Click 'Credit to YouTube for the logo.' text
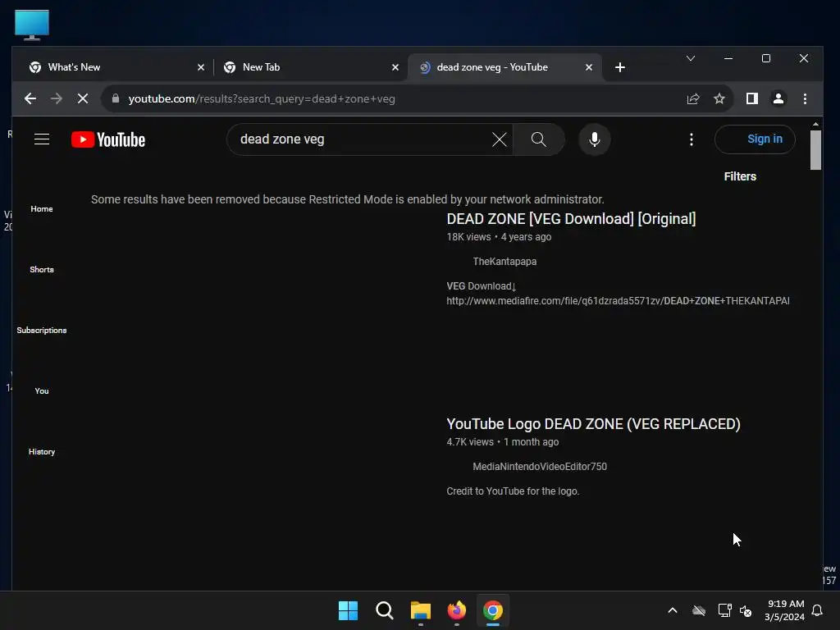This screenshot has height=630, width=840. (513, 491)
